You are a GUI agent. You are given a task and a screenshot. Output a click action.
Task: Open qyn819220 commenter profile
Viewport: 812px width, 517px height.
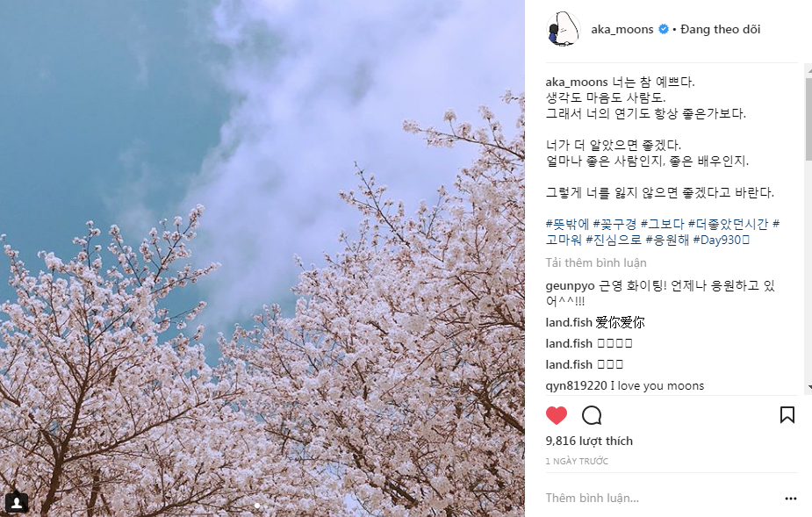click(x=576, y=386)
